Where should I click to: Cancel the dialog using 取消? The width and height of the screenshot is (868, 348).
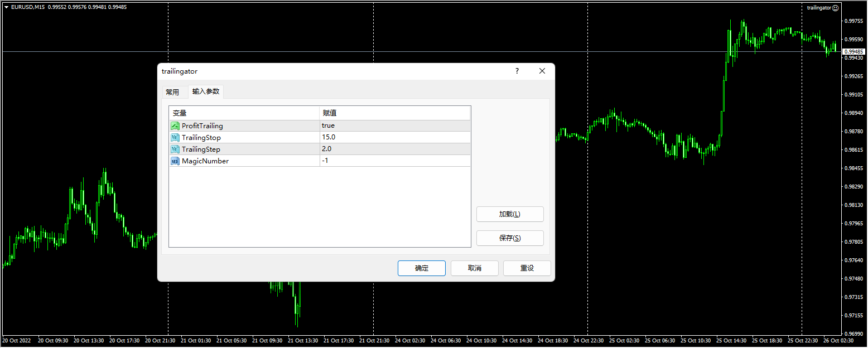click(x=474, y=268)
